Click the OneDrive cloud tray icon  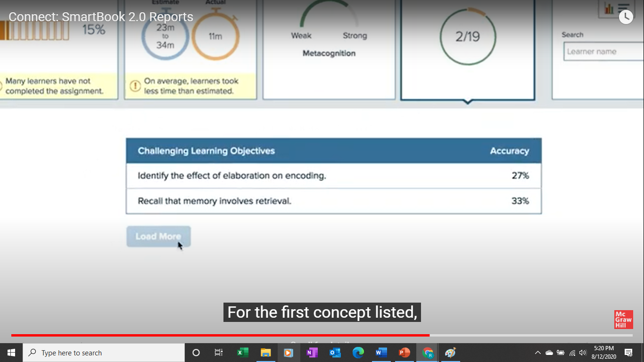(549, 353)
